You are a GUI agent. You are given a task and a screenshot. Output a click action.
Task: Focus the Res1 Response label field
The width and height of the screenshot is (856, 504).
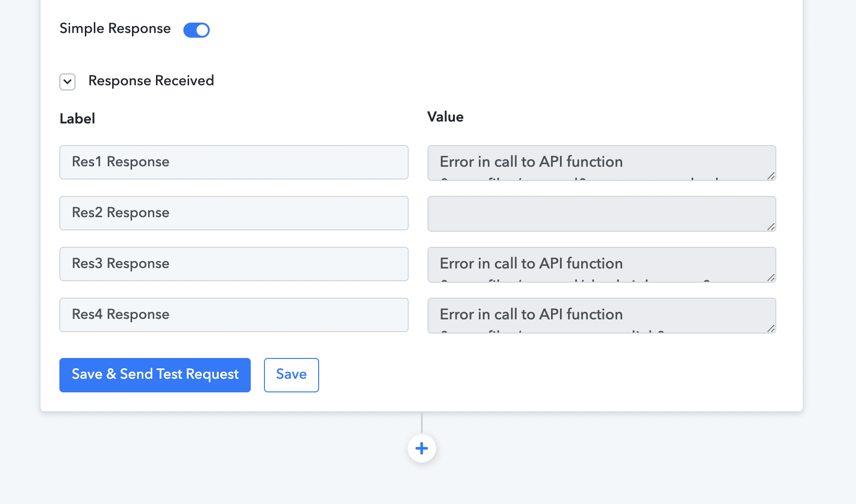[234, 162]
